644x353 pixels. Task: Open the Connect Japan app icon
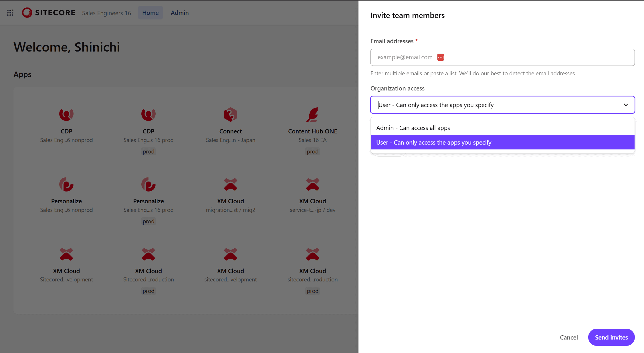(x=230, y=115)
